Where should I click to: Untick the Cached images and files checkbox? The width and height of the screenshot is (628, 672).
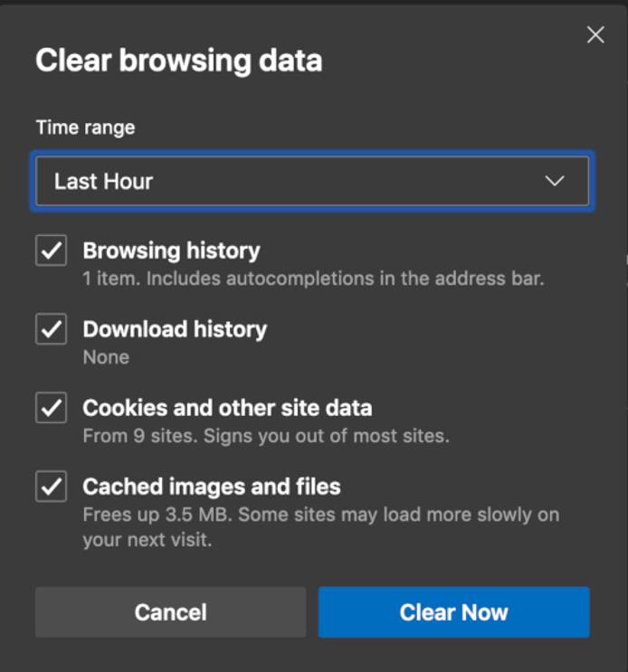point(51,487)
